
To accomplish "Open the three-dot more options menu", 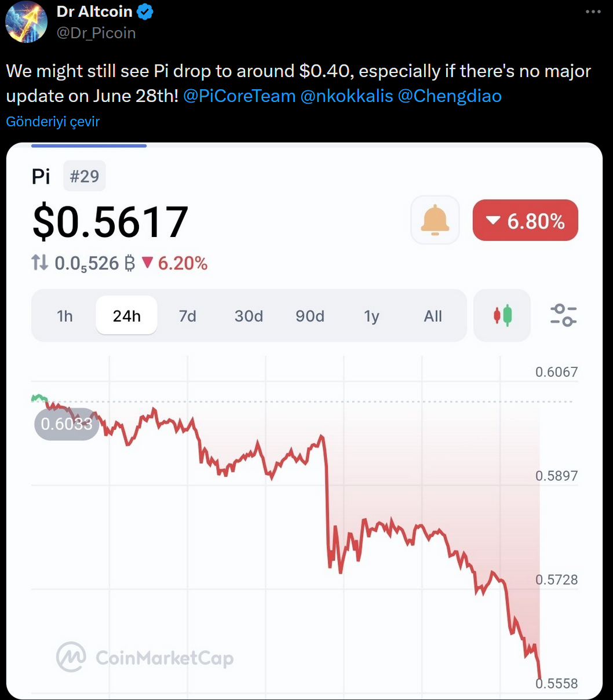I will pos(593,12).
